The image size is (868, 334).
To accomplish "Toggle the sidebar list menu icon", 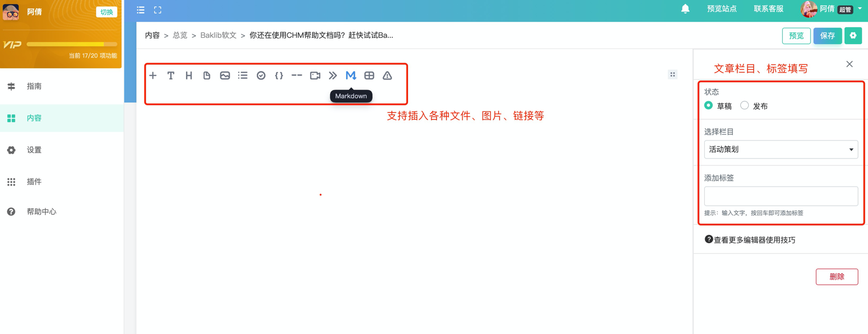I will tap(140, 10).
